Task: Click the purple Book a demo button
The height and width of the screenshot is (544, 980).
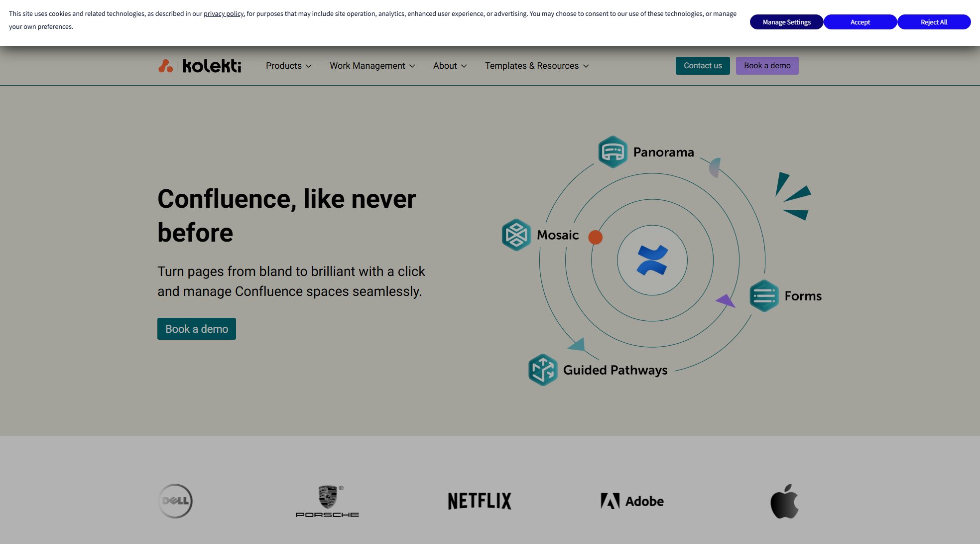Action: tap(767, 66)
